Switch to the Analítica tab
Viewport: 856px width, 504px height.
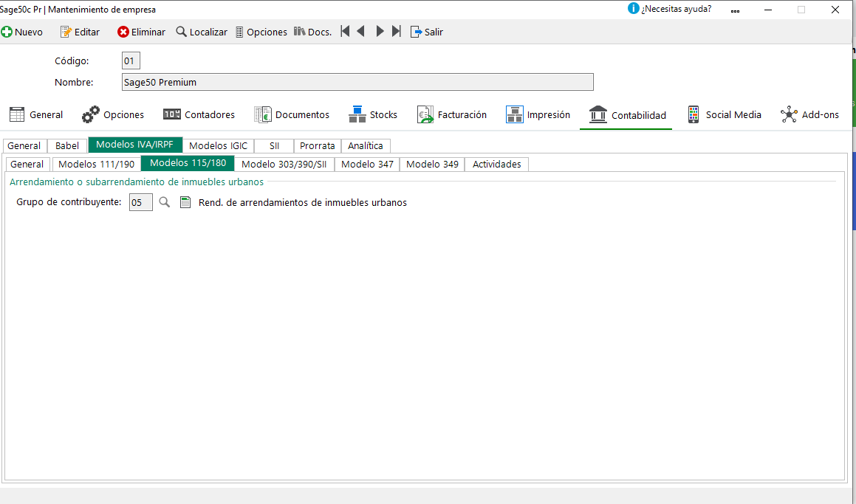tap(365, 145)
